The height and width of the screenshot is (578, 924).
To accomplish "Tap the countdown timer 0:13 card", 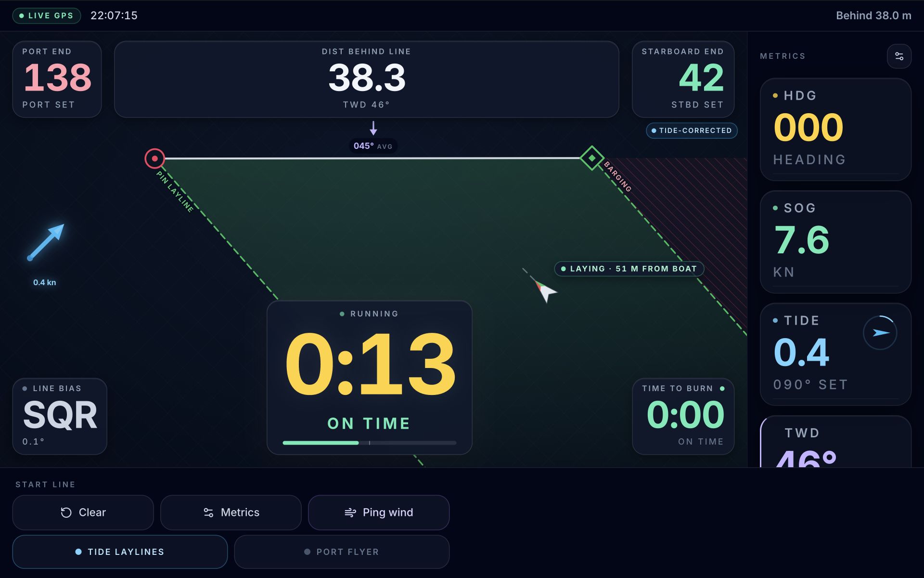I will 370,378.
